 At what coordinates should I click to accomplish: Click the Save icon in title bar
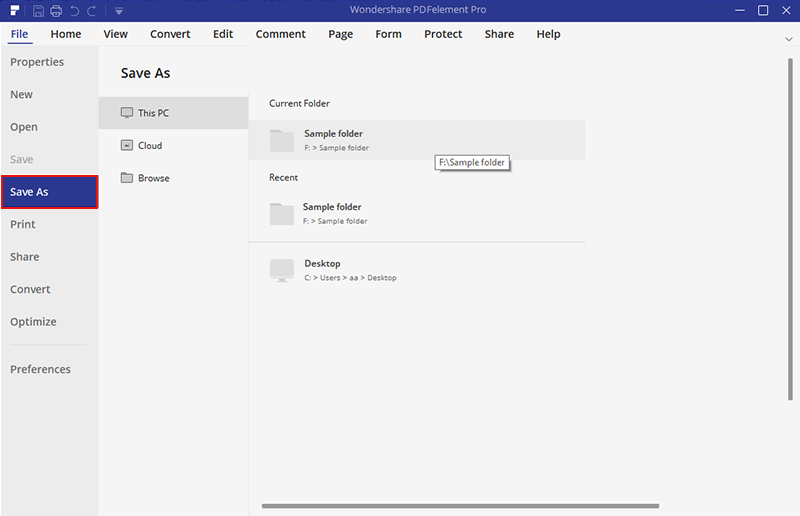[x=38, y=11]
